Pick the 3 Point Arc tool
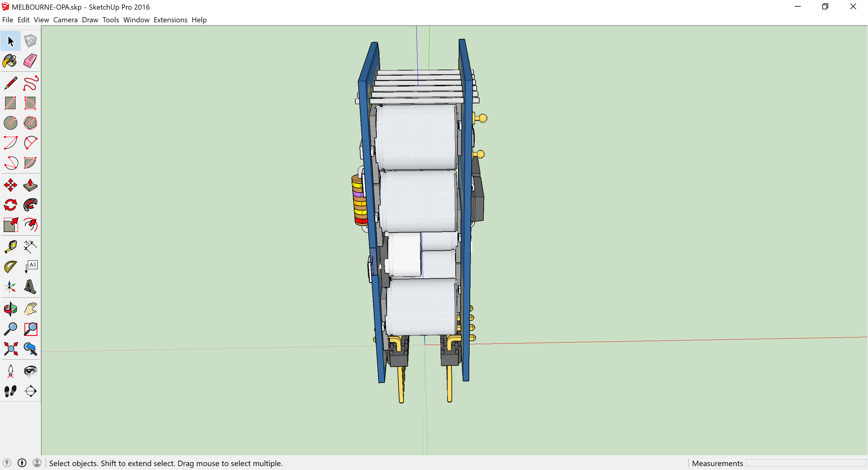The height and width of the screenshot is (470, 868). [11, 163]
